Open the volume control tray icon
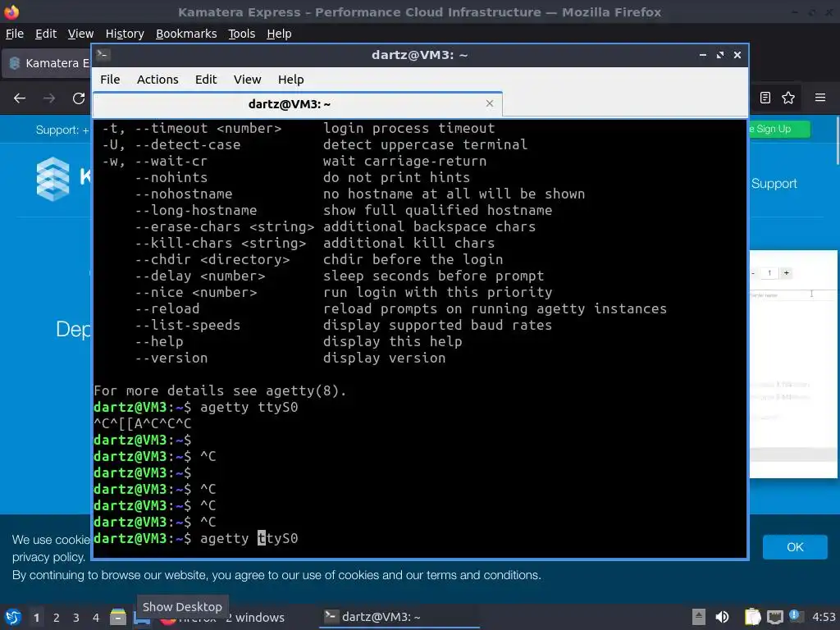The height and width of the screenshot is (630, 840). tap(722, 617)
